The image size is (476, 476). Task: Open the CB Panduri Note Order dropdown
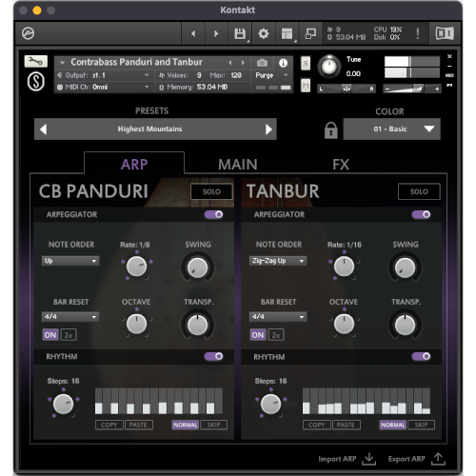[x=70, y=261]
